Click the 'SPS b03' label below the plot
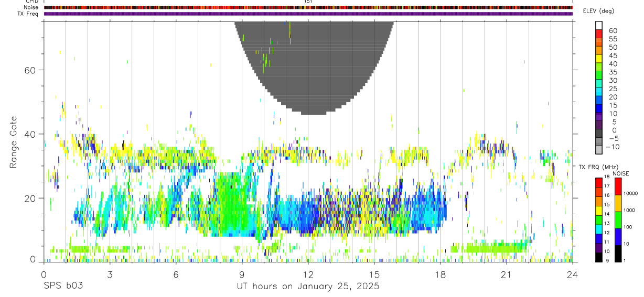This screenshot has height=297, width=644. tap(63, 286)
